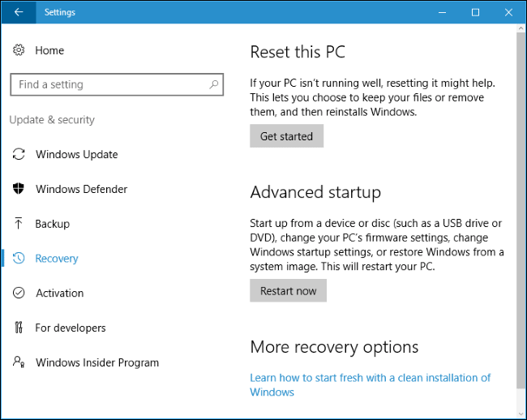
Task: Click the For developers tools icon
Action: click(19, 328)
